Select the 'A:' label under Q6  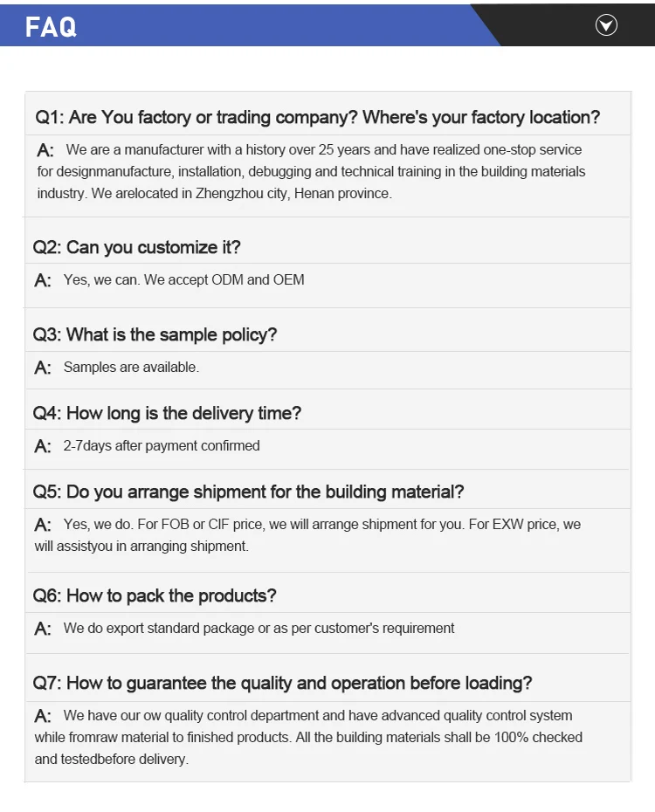(43, 630)
